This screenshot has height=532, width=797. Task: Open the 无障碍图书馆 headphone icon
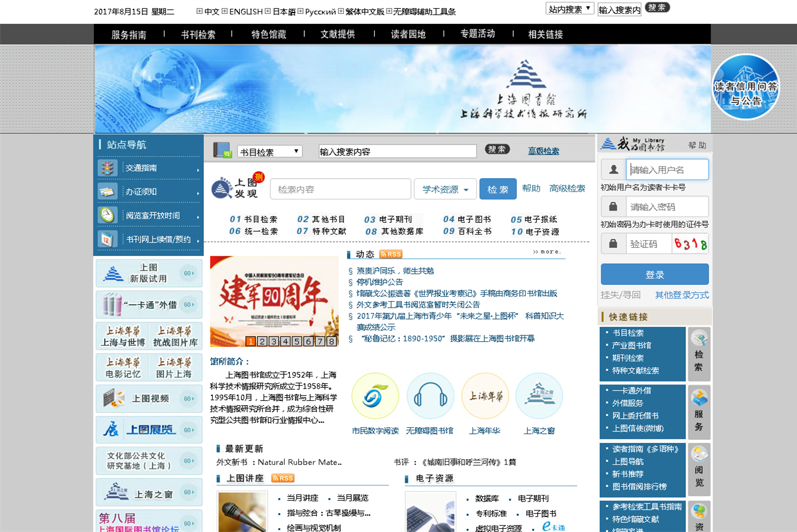[431, 396]
